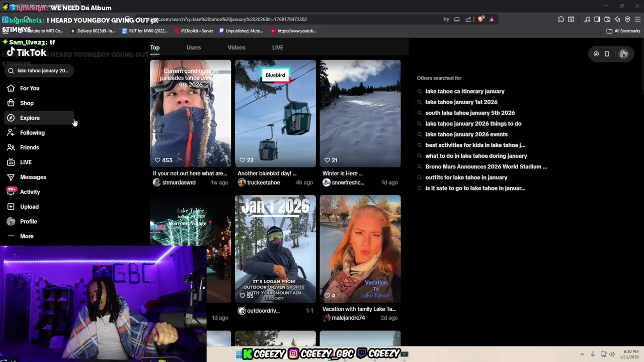Open the profile avatar at top right
644x362 pixels.
point(623,54)
